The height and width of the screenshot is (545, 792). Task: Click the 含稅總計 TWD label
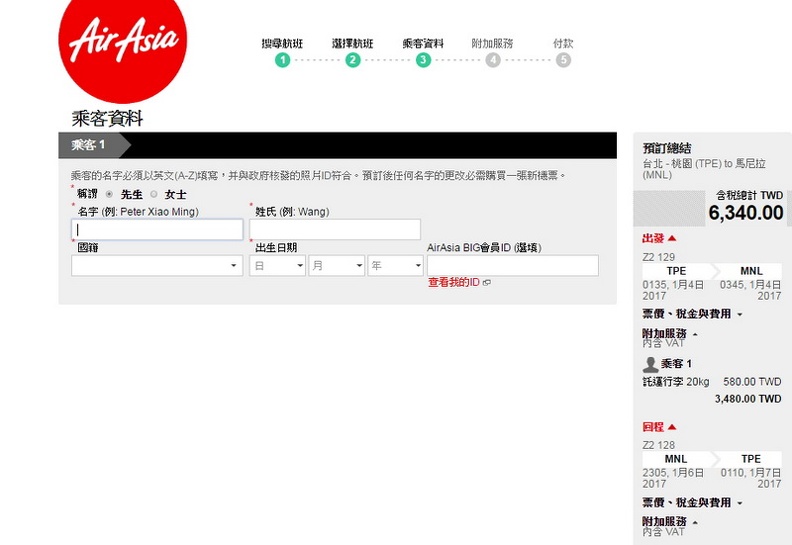[x=750, y=195]
